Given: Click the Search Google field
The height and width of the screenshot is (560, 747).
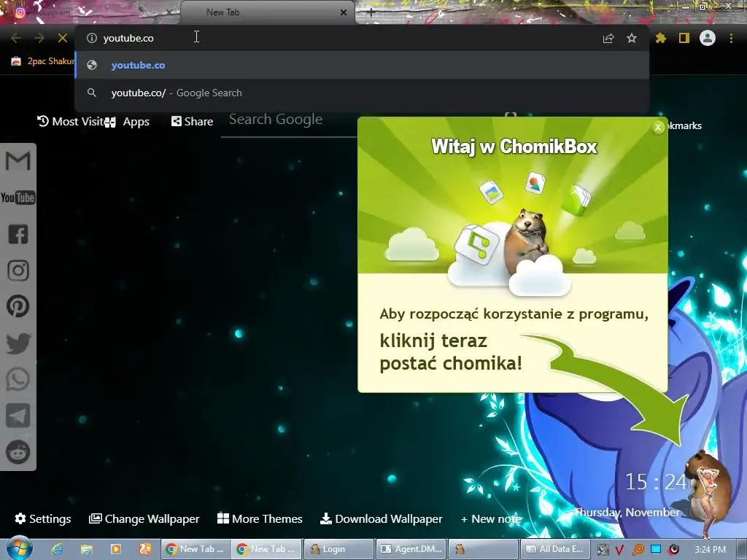Looking at the screenshot, I should 289,120.
